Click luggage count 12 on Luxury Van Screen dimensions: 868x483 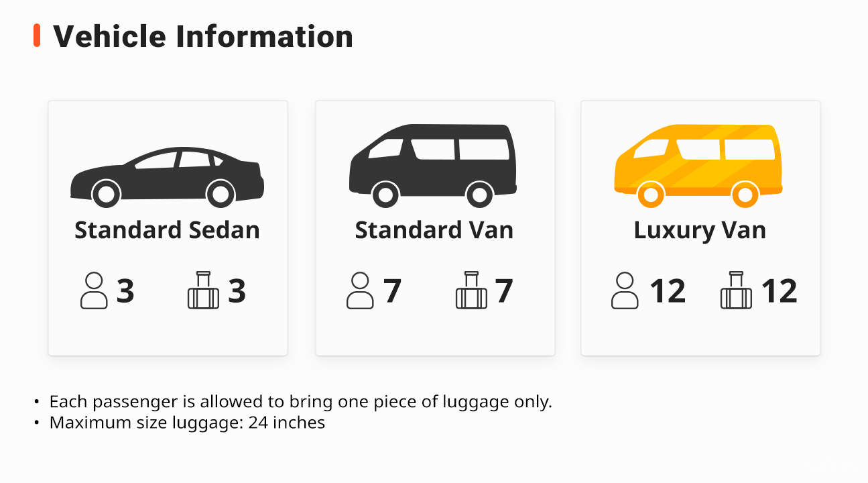click(x=779, y=291)
